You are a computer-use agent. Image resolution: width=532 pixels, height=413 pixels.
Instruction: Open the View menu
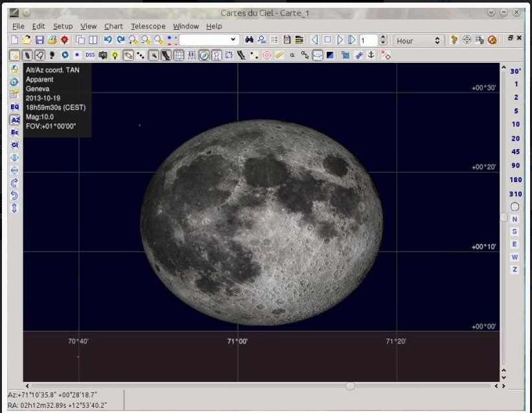tap(88, 26)
